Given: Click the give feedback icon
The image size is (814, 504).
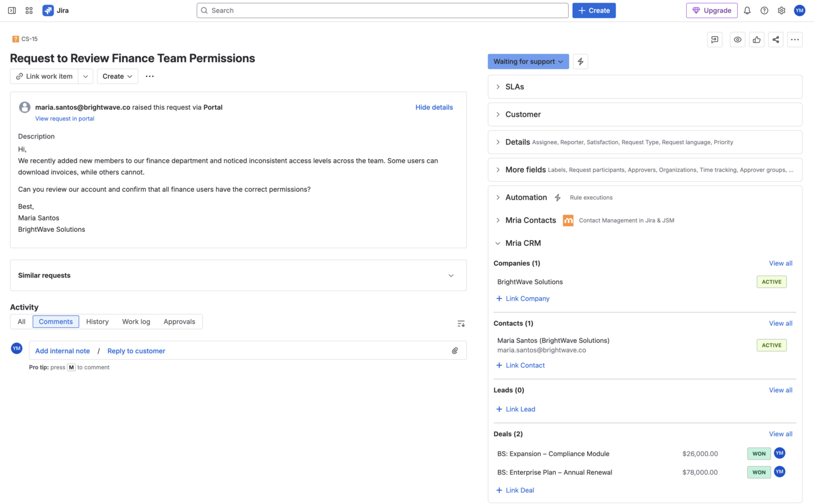Looking at the screenshot, I should click(715, 39).
